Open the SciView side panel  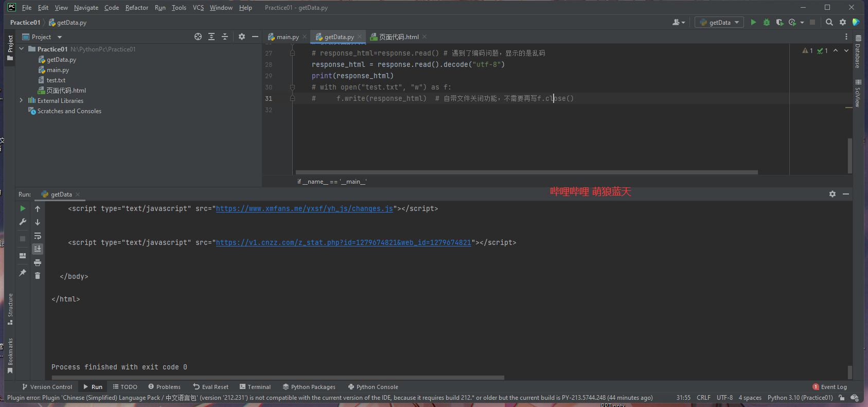pos(858,93)
